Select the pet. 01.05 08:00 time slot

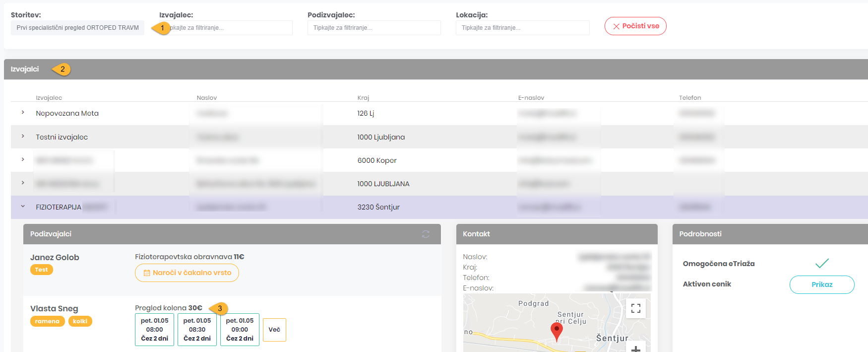point(154,330)
